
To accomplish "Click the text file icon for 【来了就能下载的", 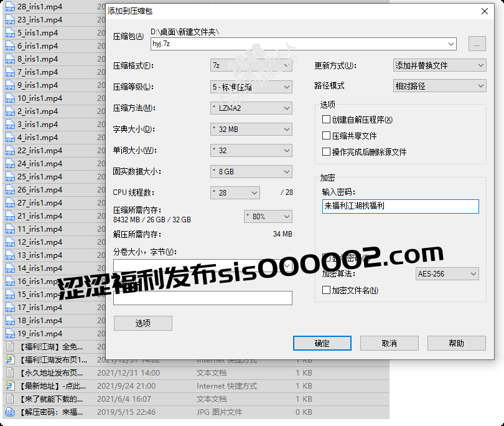I will click(10, 399).
